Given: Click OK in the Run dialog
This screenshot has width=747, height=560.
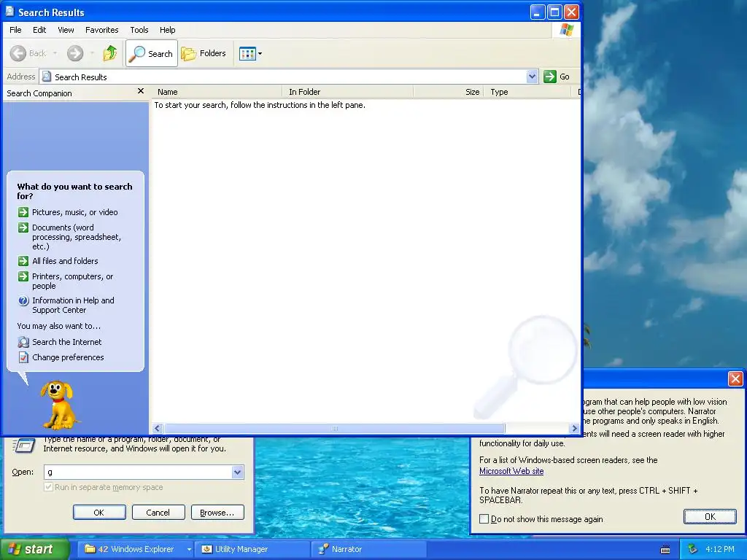Looking at the screenshot, I should pos(99,513).
